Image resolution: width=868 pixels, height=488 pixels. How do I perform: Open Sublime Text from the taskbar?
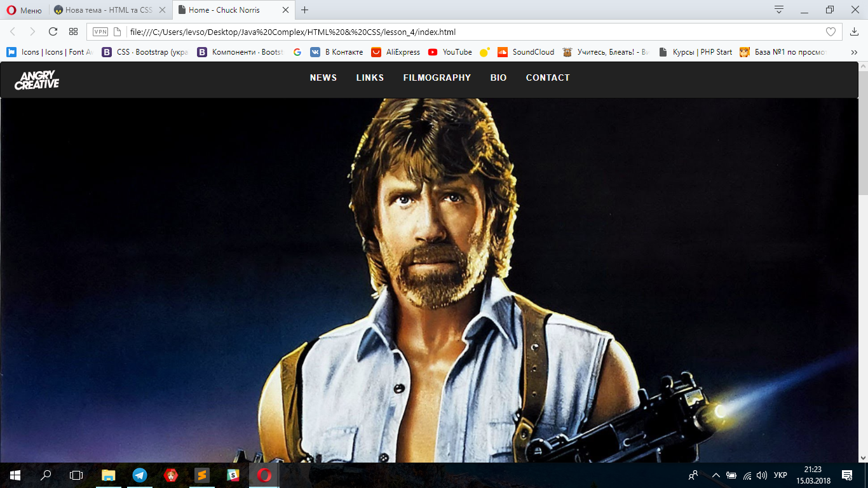(x=201, y=475)
